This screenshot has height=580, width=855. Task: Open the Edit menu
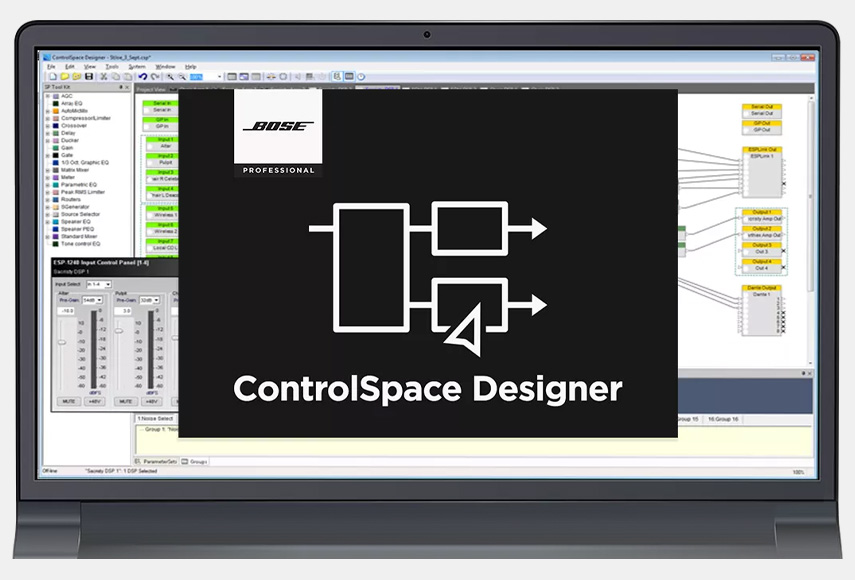point(70,67)
